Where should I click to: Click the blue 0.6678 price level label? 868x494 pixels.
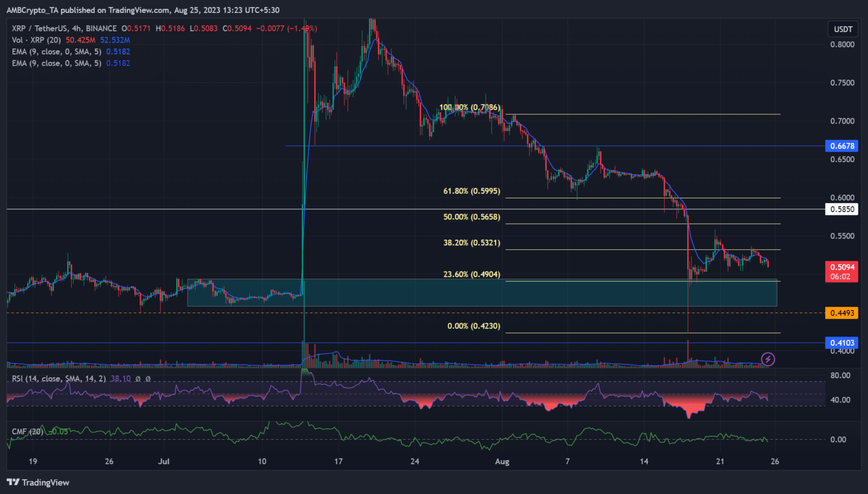pos(841,146)
